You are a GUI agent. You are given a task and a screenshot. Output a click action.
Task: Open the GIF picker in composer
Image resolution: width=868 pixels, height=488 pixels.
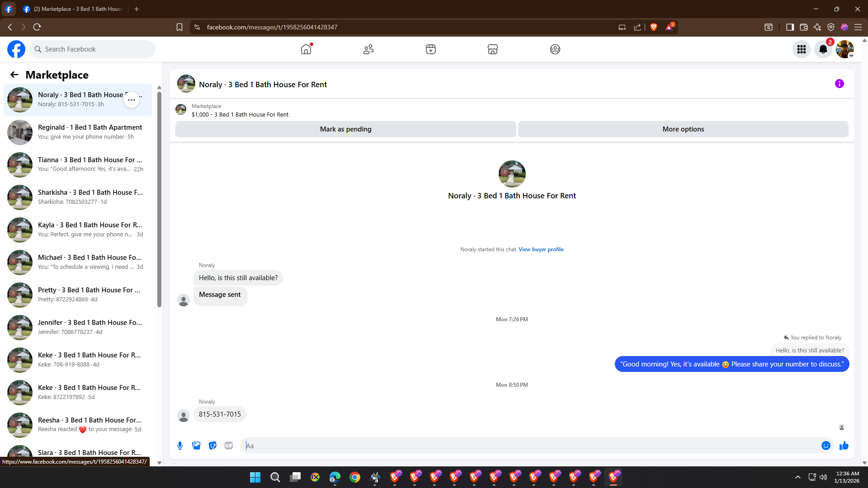coord(229,446)
